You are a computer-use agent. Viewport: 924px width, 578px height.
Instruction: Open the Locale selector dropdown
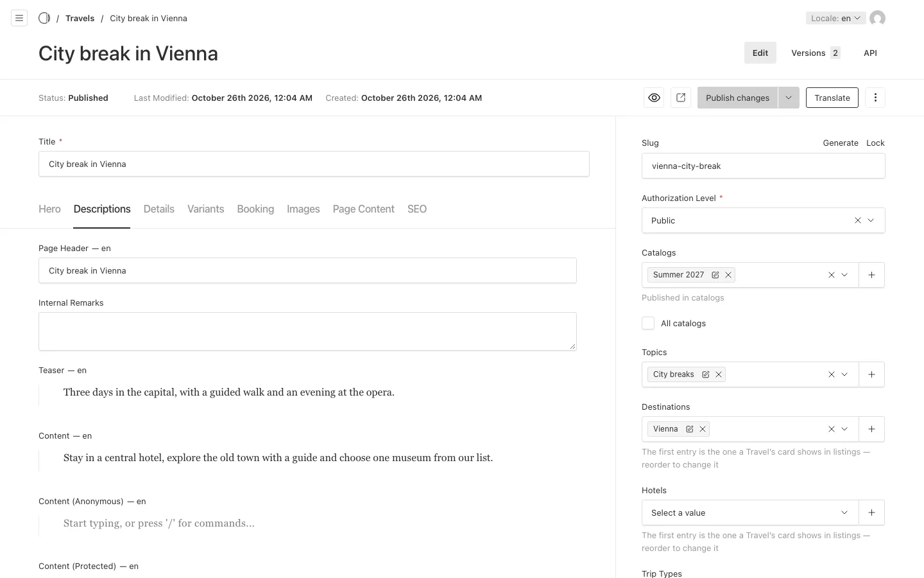(835, 18)
